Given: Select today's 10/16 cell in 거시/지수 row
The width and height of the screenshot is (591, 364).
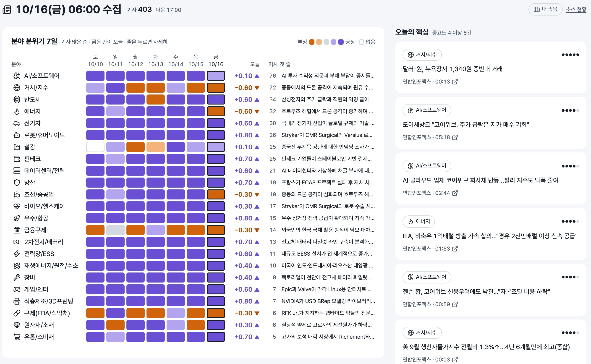Looking at the screenshot, I should point(216,88).
